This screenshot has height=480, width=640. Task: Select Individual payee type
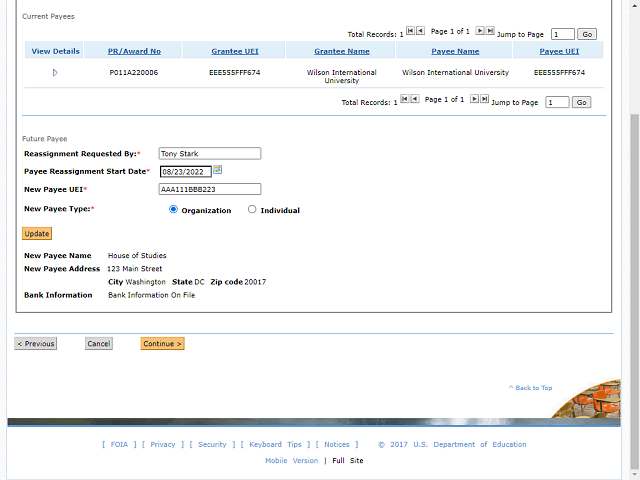(252, 209)
